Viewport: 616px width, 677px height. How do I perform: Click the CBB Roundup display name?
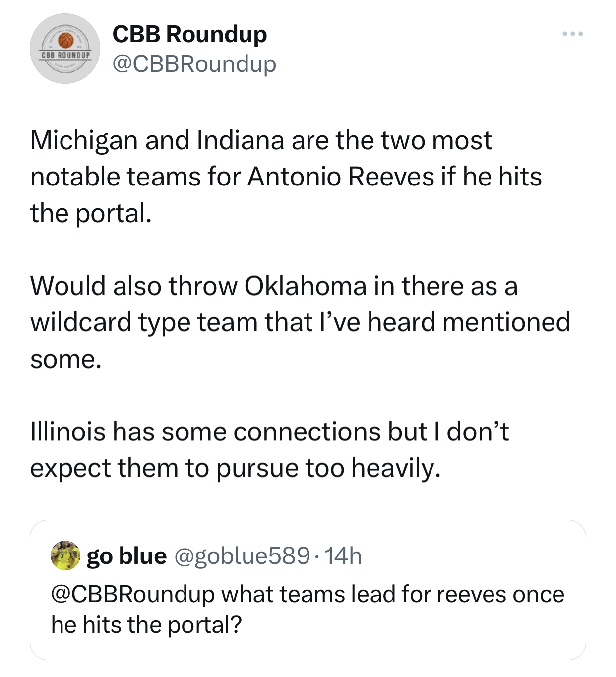[x=189, y=34]
